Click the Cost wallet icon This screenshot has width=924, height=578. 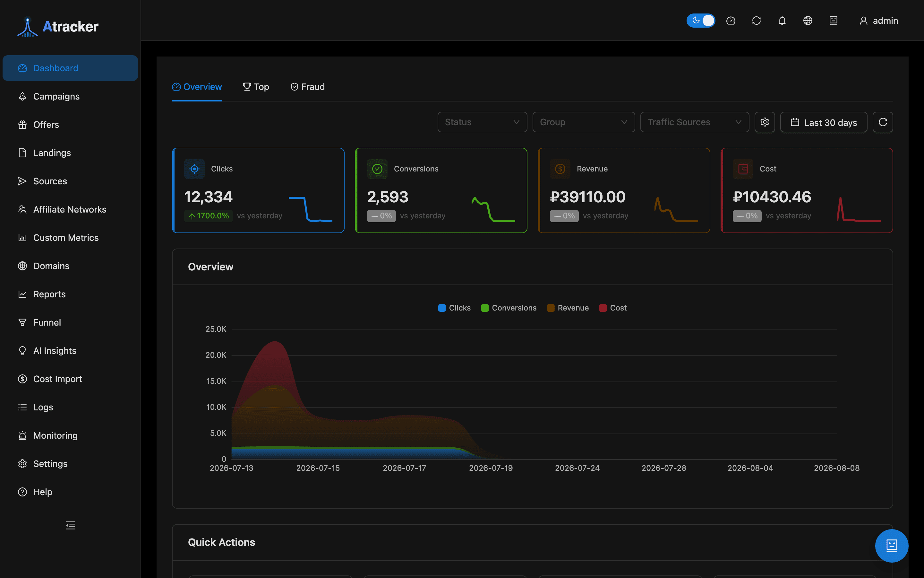click(743, 169)
